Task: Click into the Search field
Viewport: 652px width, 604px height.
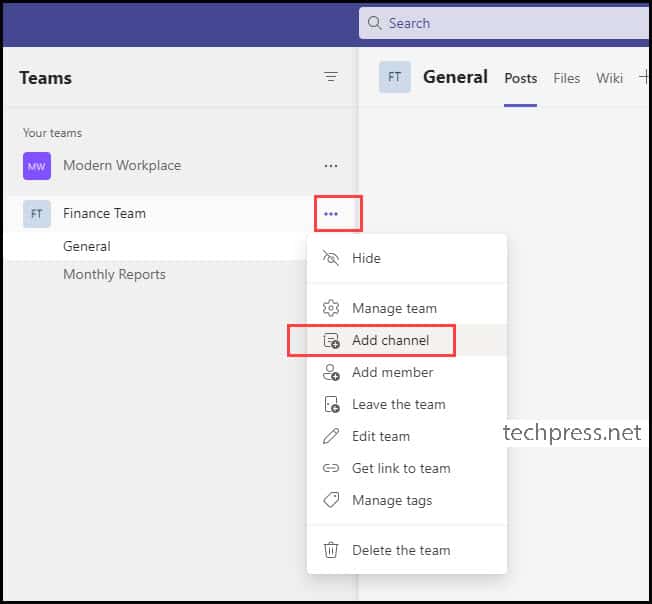Action: pyautogui.click(x=504, y=23)
